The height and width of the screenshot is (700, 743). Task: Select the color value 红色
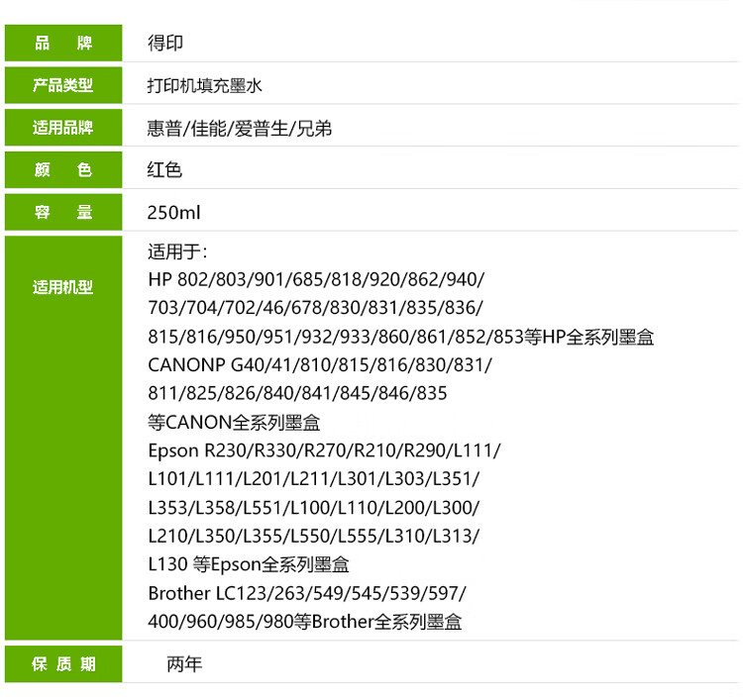tap(164, 170)
